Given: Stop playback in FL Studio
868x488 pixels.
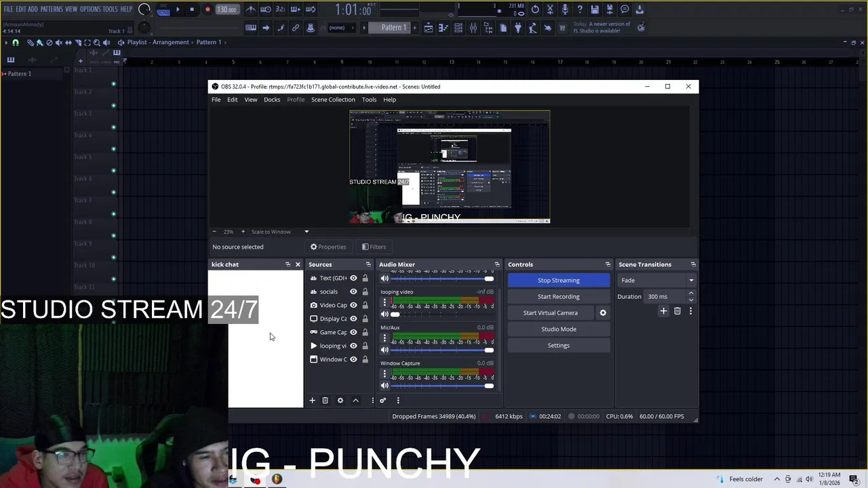Looking at the screenshot, I should click(192, 9).
